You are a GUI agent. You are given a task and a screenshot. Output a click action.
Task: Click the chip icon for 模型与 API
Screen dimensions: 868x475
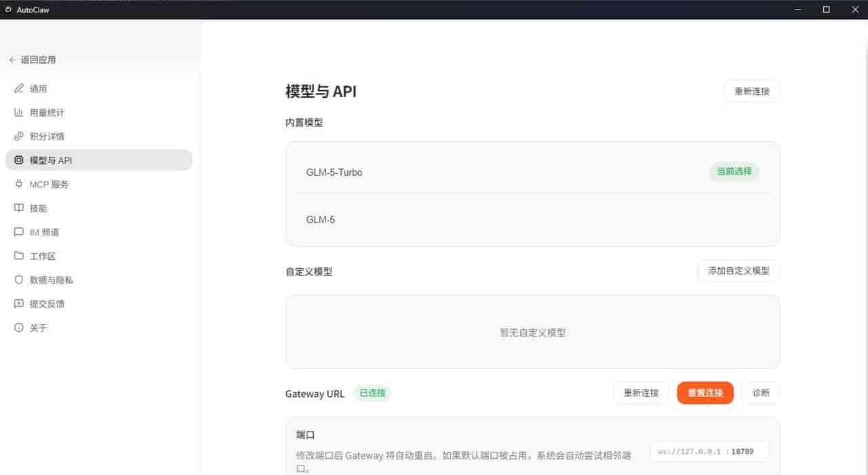tap(19, 160)
